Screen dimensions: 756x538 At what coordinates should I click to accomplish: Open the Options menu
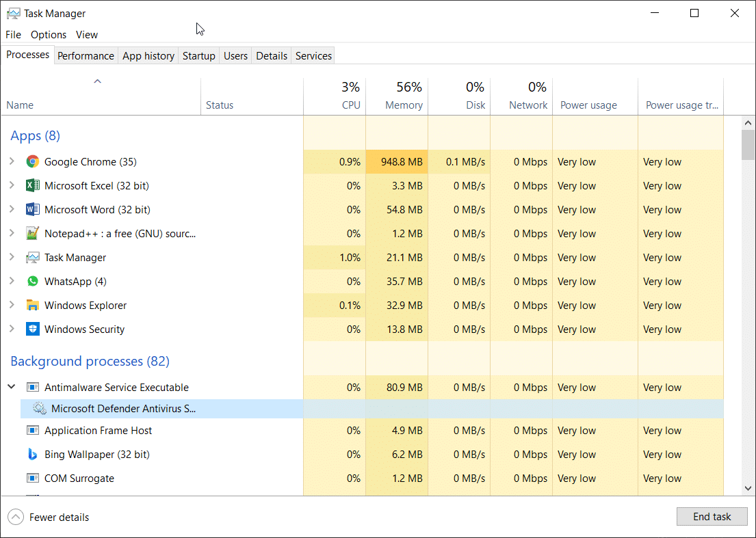[x=49, y=35]
